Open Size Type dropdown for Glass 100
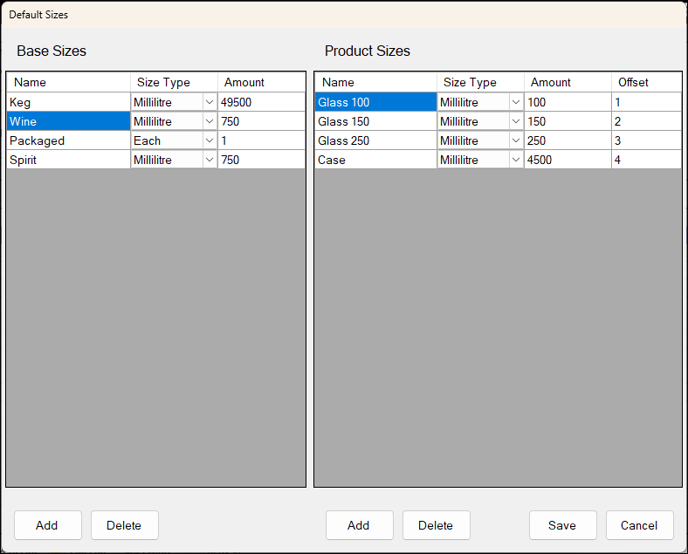 pyautogui.click(x=516, y=102)
